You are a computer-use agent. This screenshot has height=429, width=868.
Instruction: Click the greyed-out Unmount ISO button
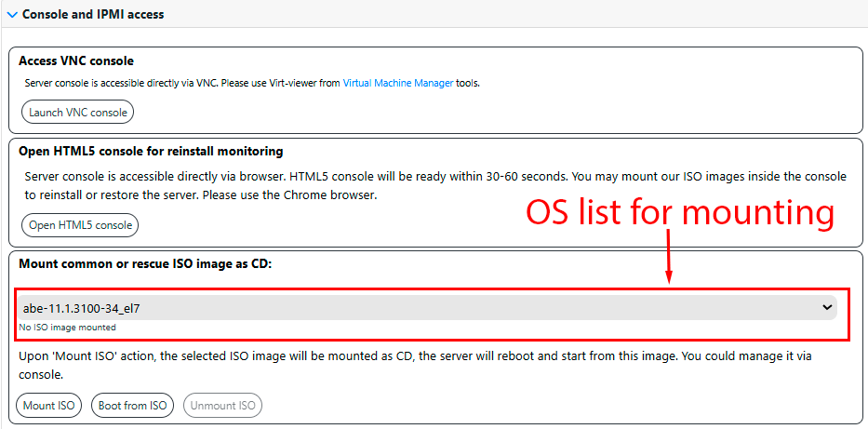[223, 405]
